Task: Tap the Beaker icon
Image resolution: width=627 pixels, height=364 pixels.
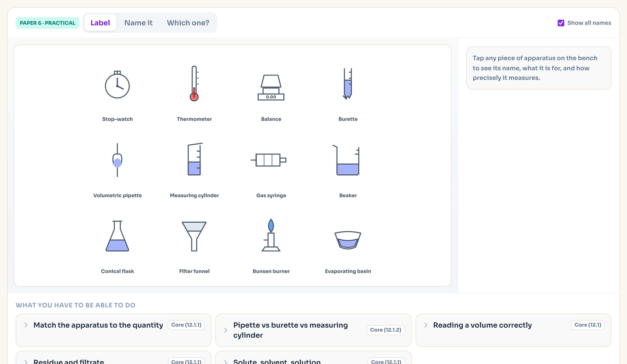Action: pyautogui.click(x=346, y=160)
